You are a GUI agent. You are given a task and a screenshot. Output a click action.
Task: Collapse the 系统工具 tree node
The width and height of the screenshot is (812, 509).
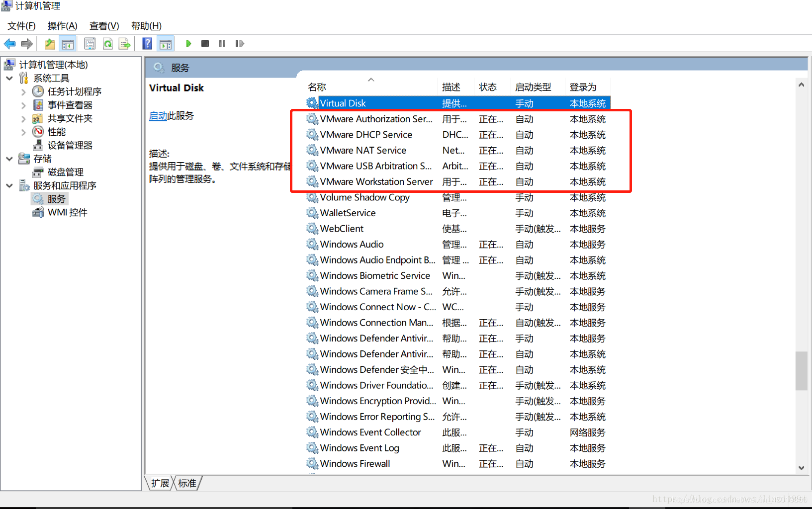coord(9,78)
